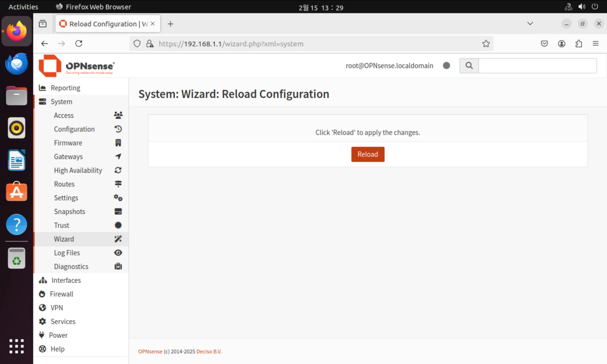Click the OPNsense footer link
The height and width of the screenshot is (364, 607).
(x=150, y=351)
